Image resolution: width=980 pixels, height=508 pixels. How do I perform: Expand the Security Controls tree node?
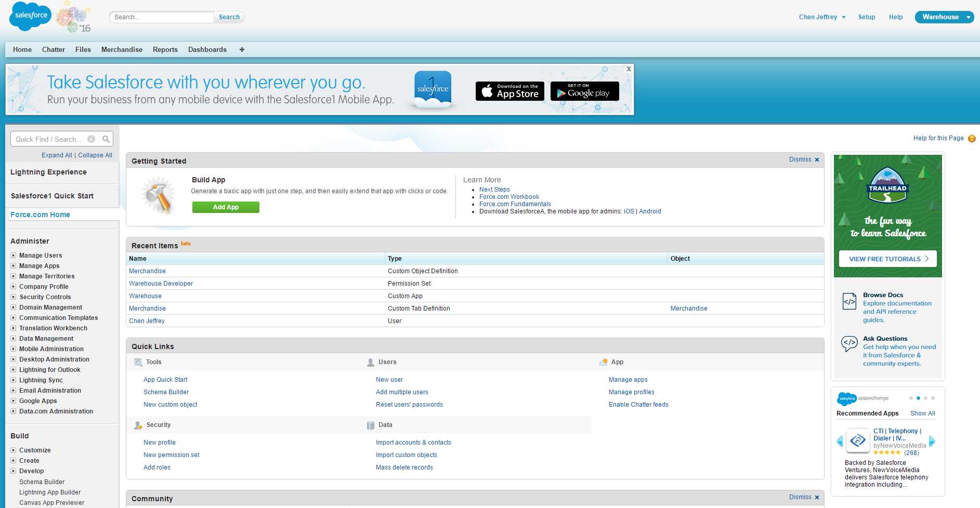tap(14, 297)
